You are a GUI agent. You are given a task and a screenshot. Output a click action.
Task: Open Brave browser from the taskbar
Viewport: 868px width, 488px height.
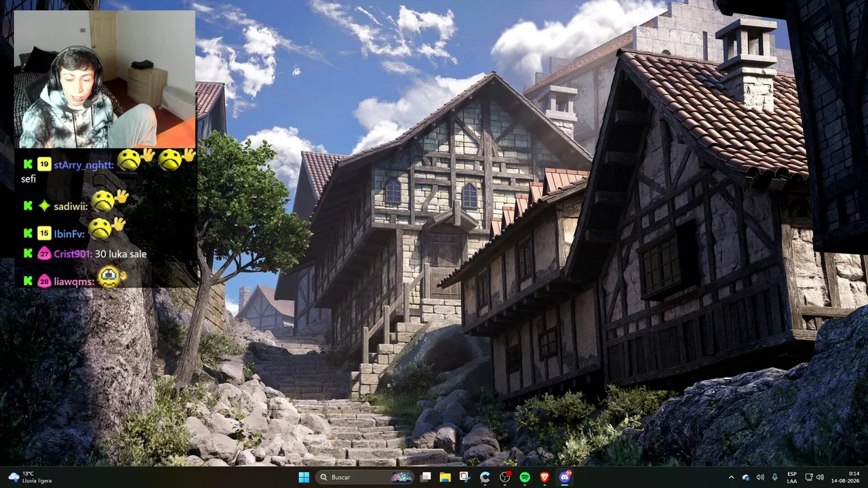pyautogui.click(x=545, y=477)
